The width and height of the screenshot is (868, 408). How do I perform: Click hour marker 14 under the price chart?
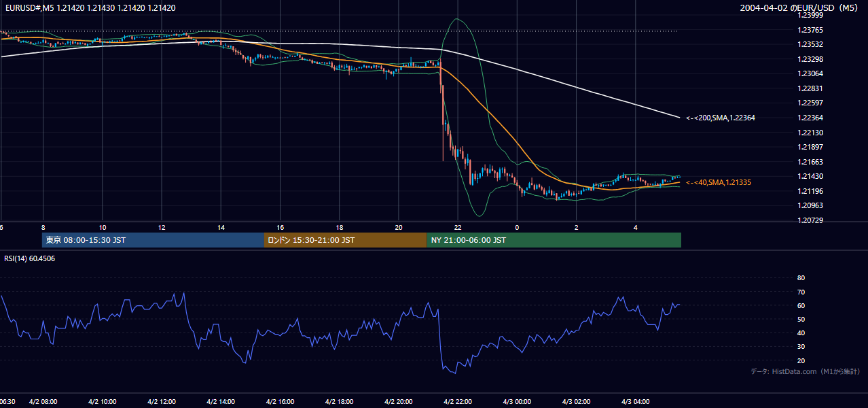tap(221, 227)
